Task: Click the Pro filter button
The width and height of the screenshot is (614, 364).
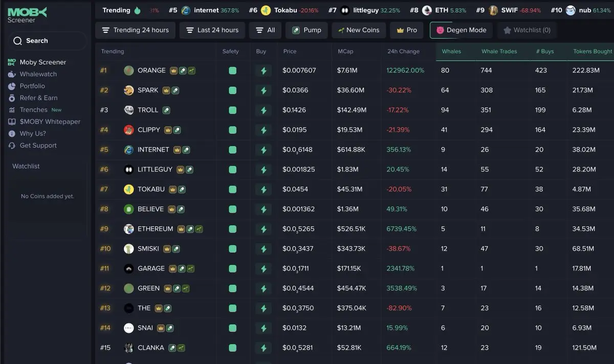Action: [x=407, y=30]
